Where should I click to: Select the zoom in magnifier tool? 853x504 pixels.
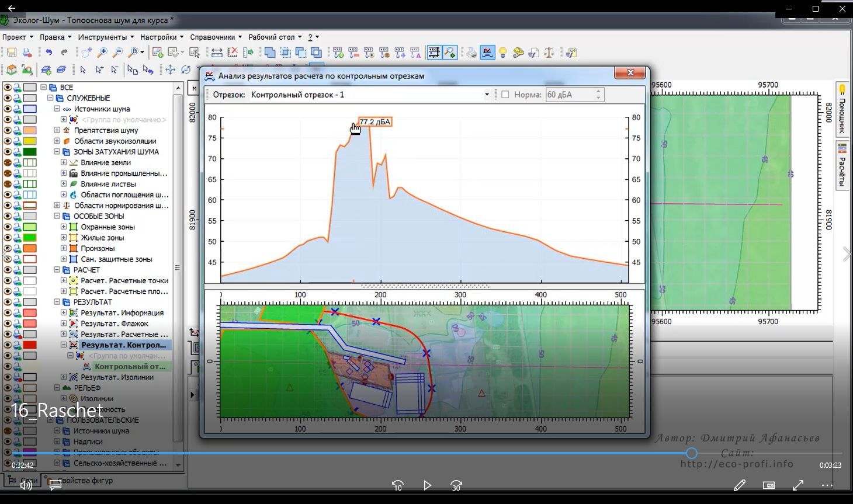pos(102,53)
